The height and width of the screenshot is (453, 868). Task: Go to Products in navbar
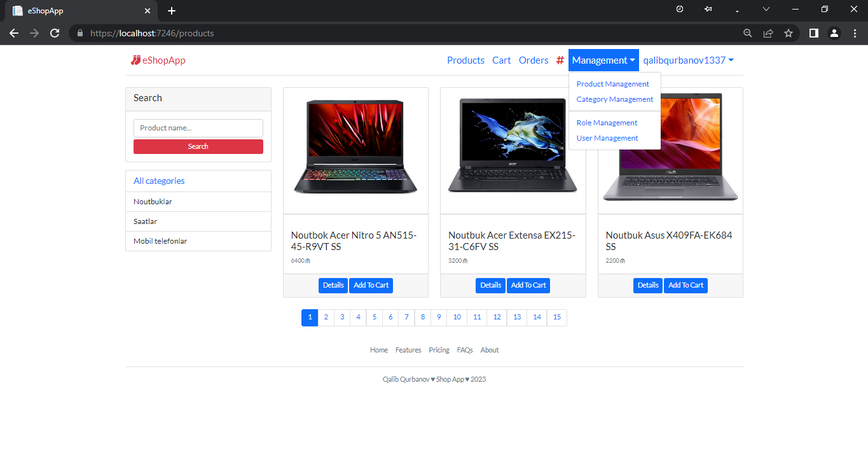[465, 60]
